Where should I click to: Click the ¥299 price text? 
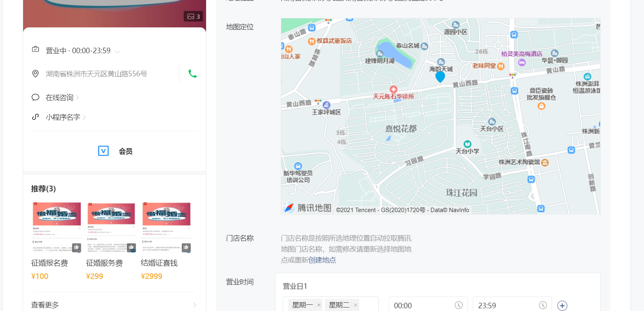(94, 276)
